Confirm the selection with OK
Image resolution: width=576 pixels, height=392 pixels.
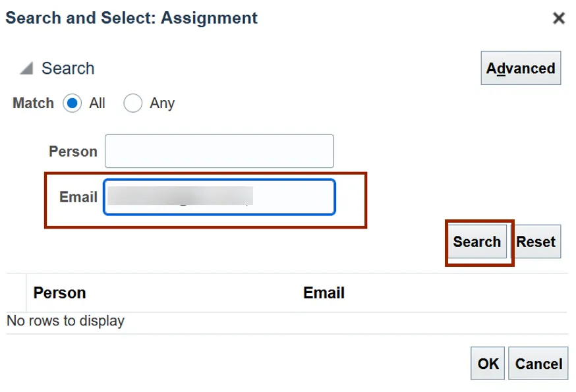488,364
